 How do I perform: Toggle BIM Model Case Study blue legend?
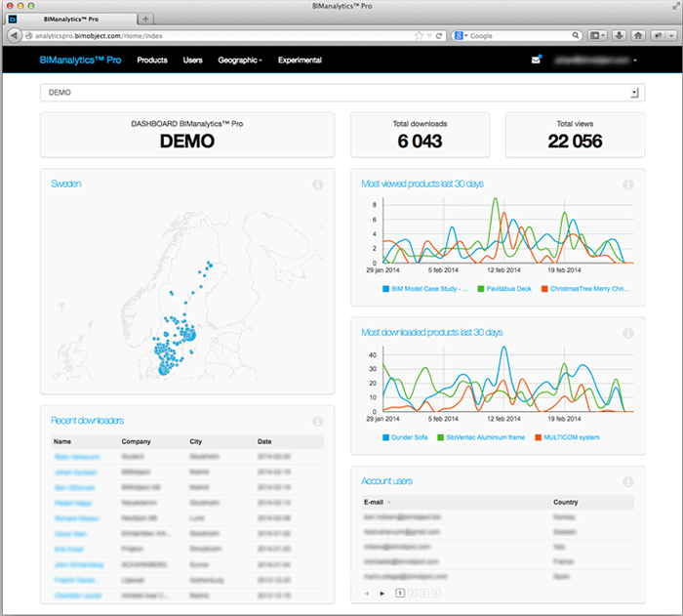point(385,289)
